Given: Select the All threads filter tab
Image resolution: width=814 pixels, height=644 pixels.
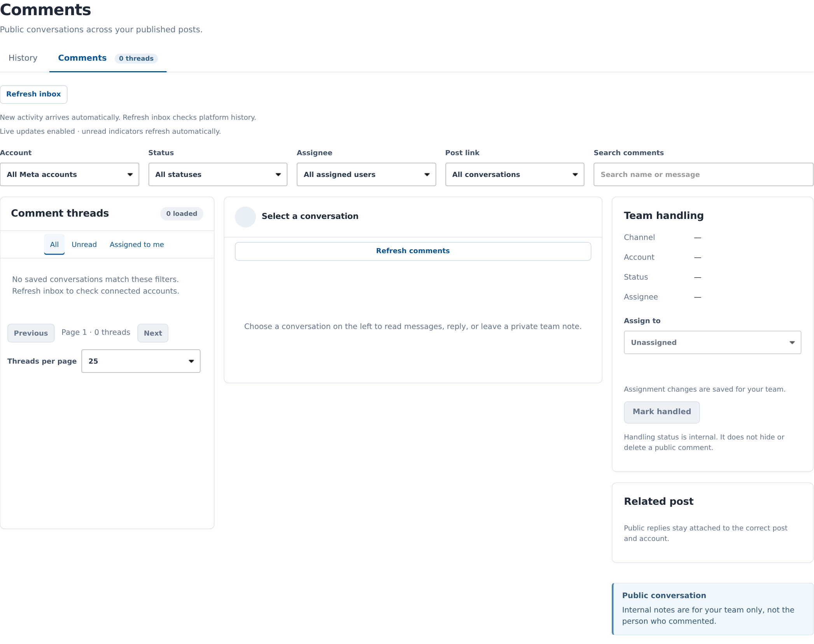Looking at the screenshot, I should (54, 244).
